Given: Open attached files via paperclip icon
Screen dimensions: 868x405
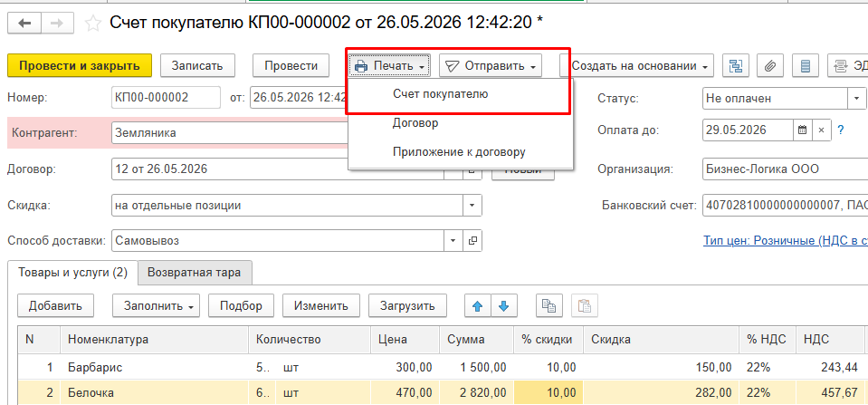Looking at the screenshot, I should pos(770,66).
